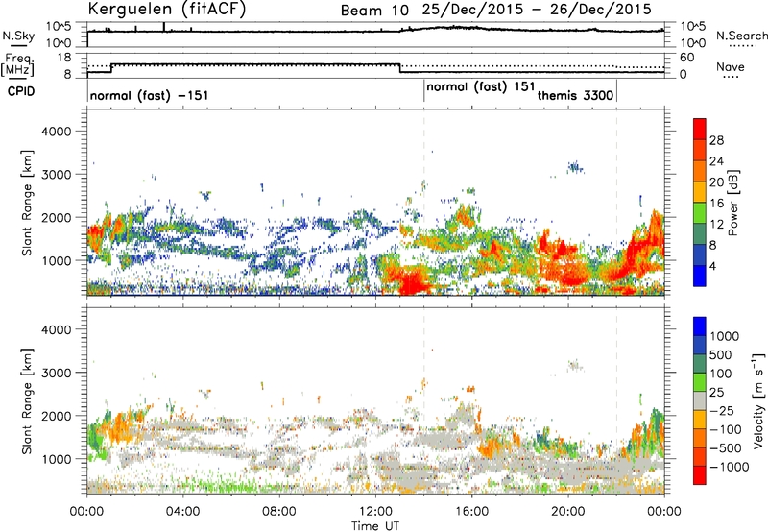
Task: Click the "18" tick on frequency axis
Action: pyautogui.click(x=64, y=58)
